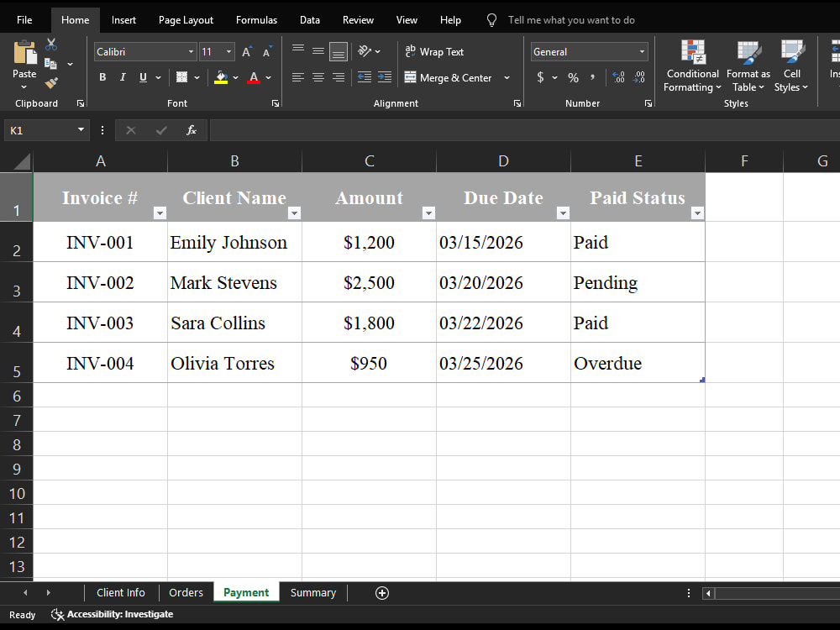
Task: Add a new sheet with plus button
Action: click(x=382, y=593)
